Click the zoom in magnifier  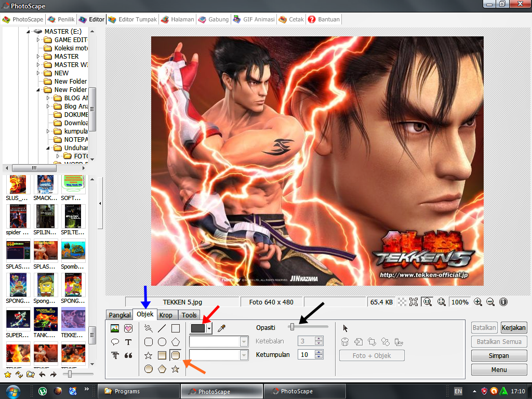point(478,302)
